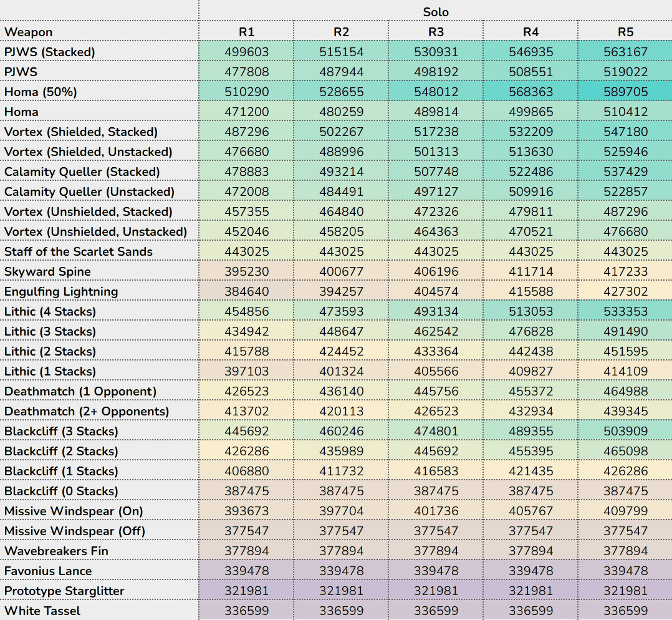This screenshot has width=672, height=620.
Task: Select Calamity Queller (Stacked) R2 value 493214
Action: (x=341, y=172)
